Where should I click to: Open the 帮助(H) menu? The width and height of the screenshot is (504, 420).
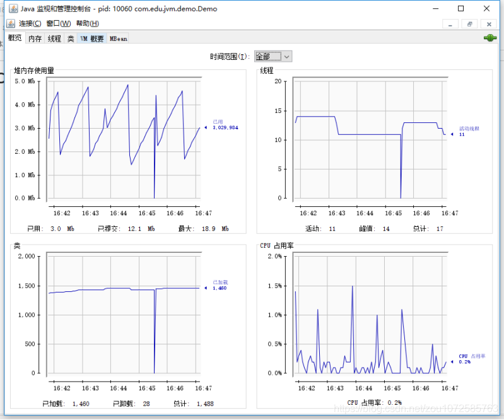[x=88, y=23]
